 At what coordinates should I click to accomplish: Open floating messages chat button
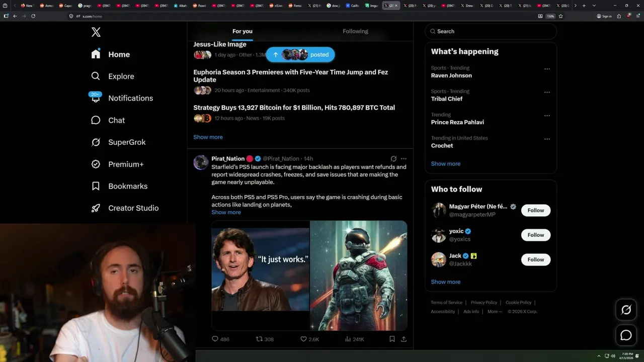[x=626, y=335]
